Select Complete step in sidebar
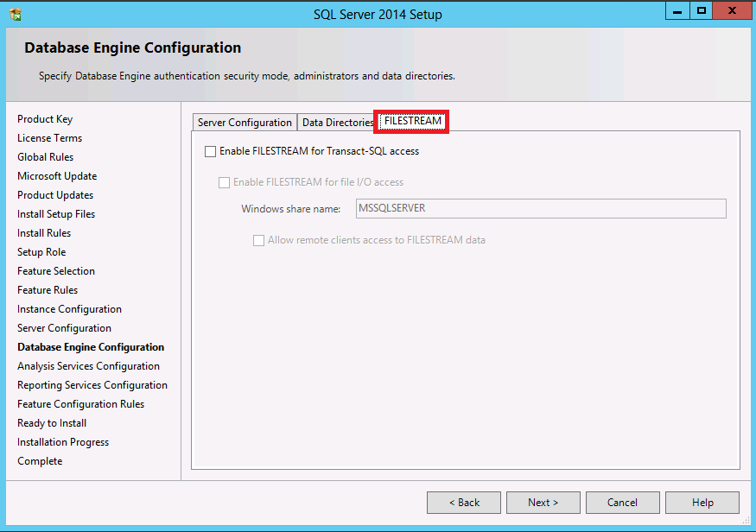Screen dimensions: 756x532 click(40, 461)
